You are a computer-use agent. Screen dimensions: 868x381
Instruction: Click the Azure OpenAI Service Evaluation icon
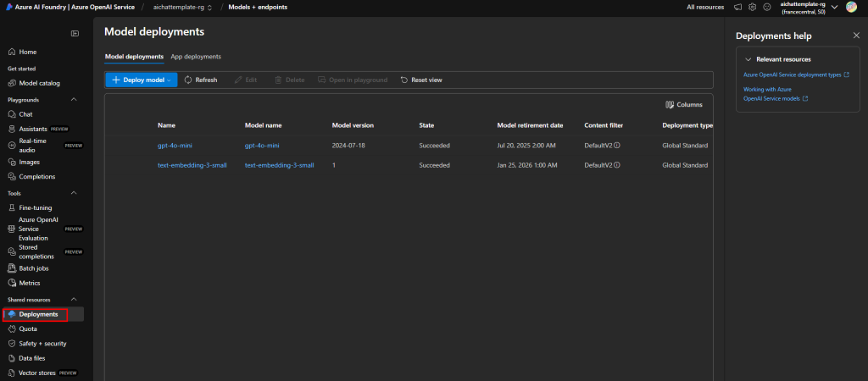tap(12, 229)
